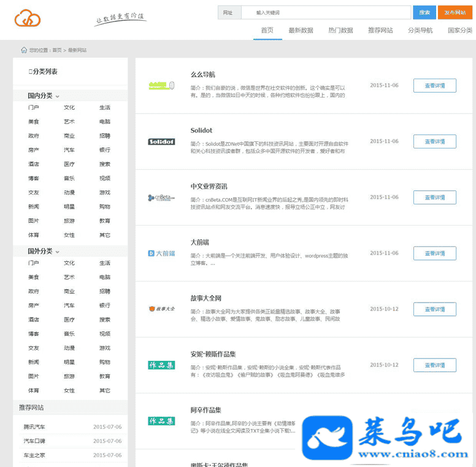Viewport: 476px width, 467px height.
Task: Click the orange 发布网站 button
Action: coord(455,12)
